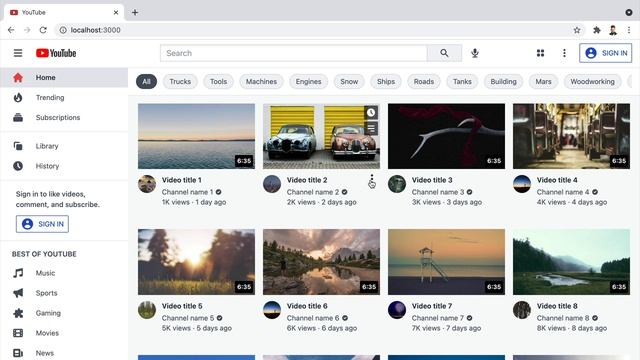The width and height of the screenshot is (640, 360).
Task: Click Channel name 7 avatar
Action: pos(397,310)
